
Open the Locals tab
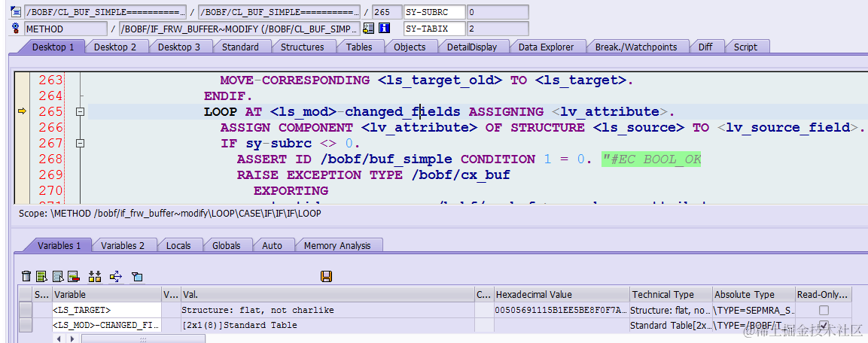[178, 245]
